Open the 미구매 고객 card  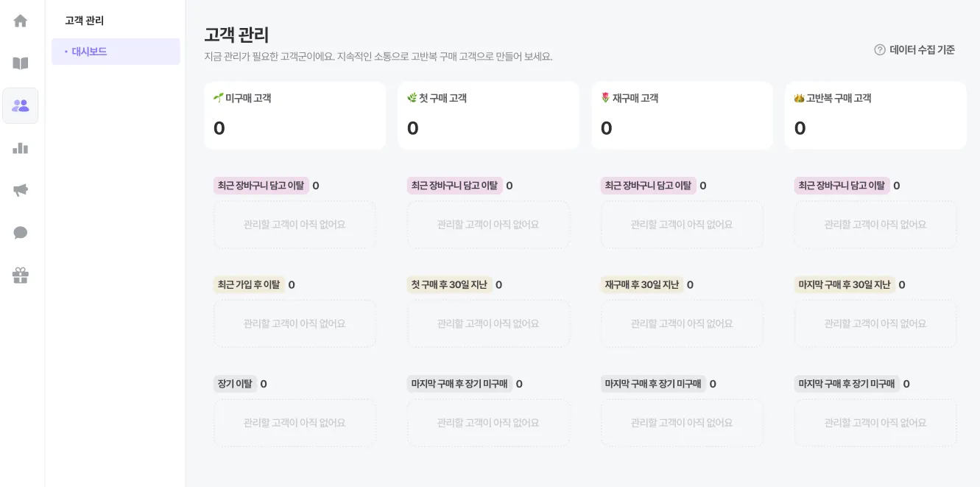(x=295, y=116)
